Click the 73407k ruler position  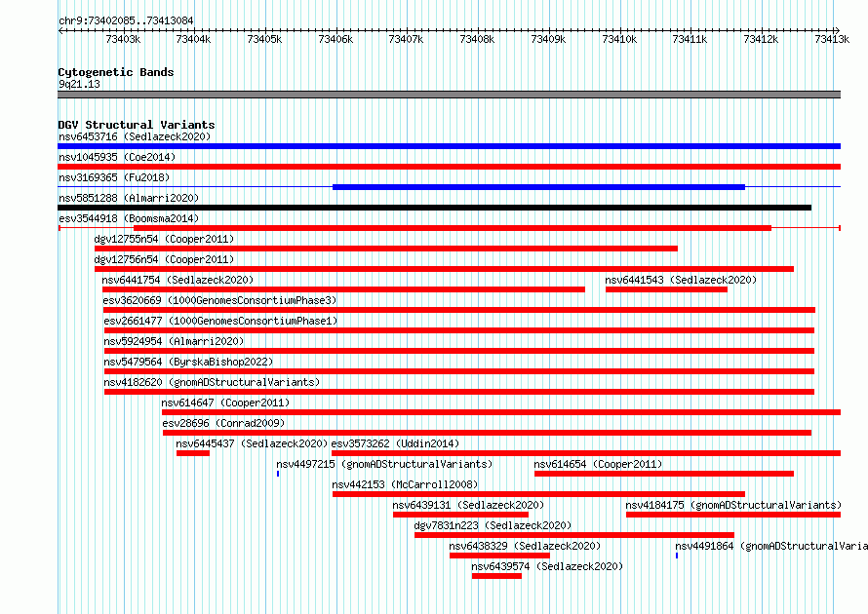click(x=406, y=39)
